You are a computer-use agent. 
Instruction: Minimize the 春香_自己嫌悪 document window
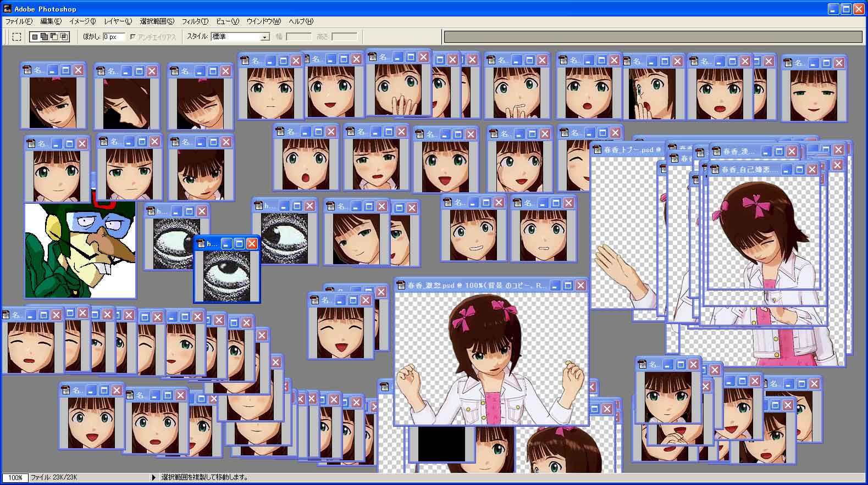tap(787, 169)
